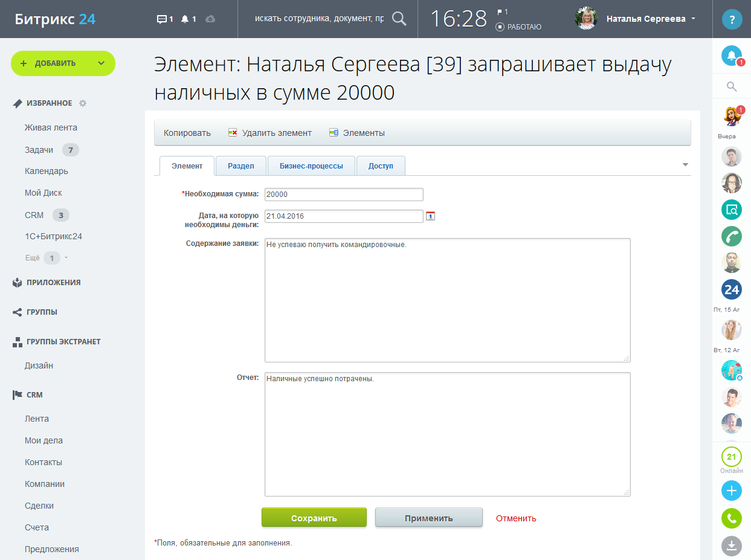751x560 pixels.
Task: Open Контакты in CRM section
Action: (x=44, y=462)
